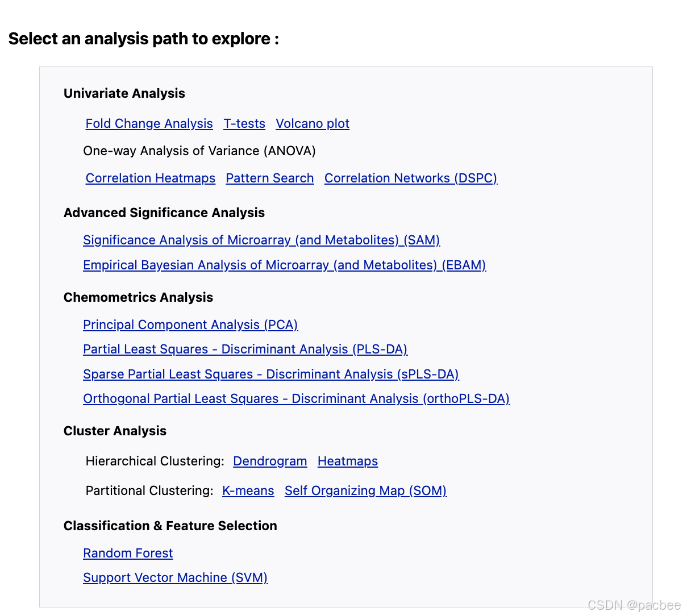Open Pattern Search analysis

[x=270, y=178]
